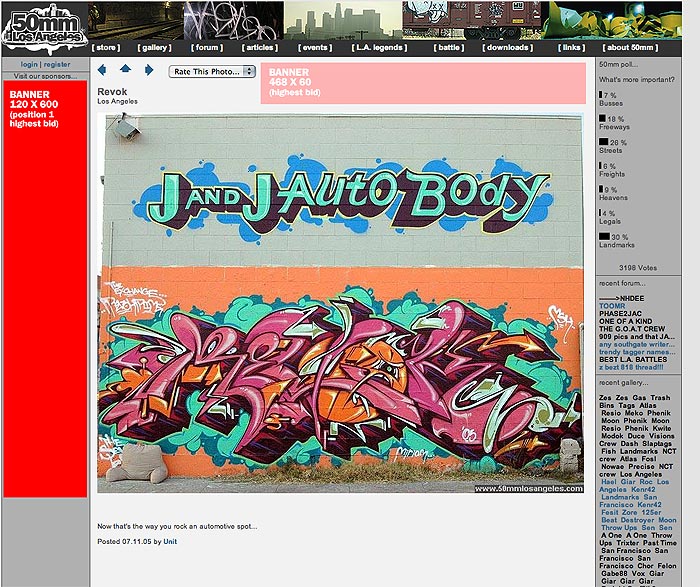
Task: Open the Gabe88 gallery link
Action: 614,573
